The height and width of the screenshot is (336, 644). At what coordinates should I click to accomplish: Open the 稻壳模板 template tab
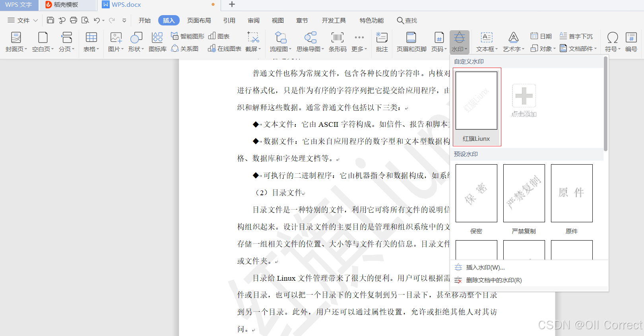point(68,5)
